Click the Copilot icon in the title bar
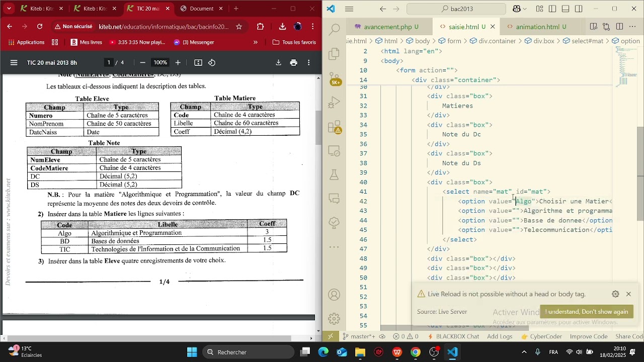The image size is (644, 362). 516,9
